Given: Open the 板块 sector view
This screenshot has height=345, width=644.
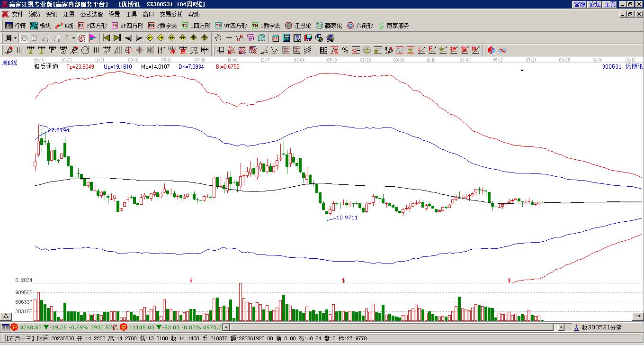Looking at the screenshot, I should pyautogui.click(x=40, y=26).
